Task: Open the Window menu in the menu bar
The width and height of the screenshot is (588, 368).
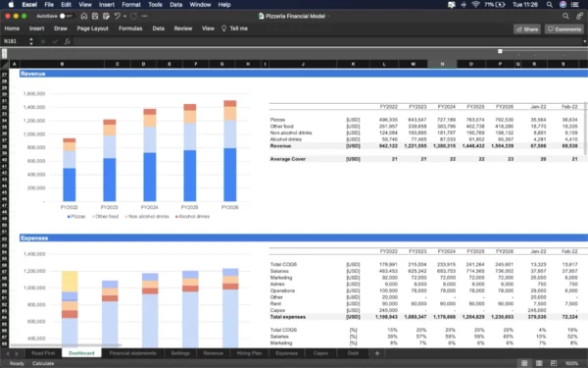Action: [200, 5]
